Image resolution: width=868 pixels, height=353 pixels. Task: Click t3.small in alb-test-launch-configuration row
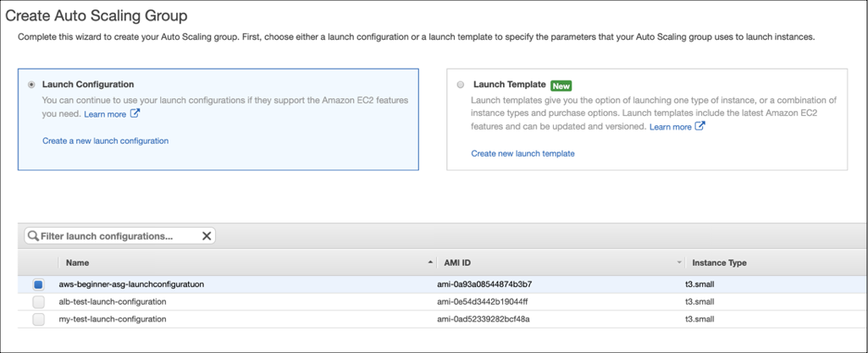699,301
